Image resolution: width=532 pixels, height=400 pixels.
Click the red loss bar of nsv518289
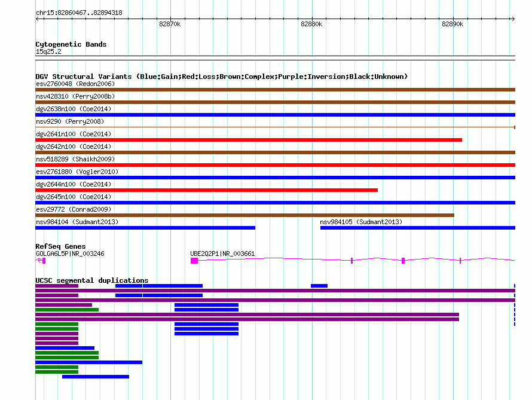coord(275,165)
